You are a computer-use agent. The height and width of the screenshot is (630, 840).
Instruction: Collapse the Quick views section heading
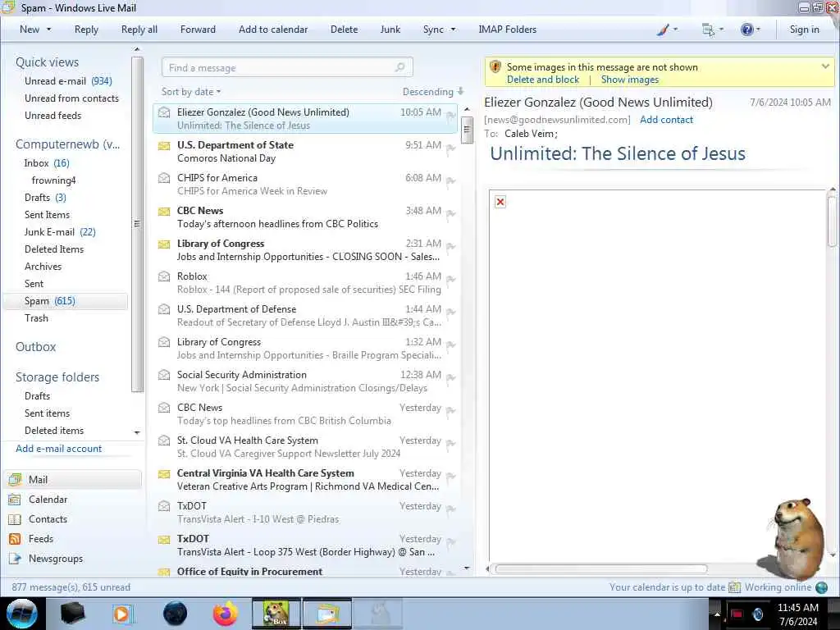(x=47, y=62)
